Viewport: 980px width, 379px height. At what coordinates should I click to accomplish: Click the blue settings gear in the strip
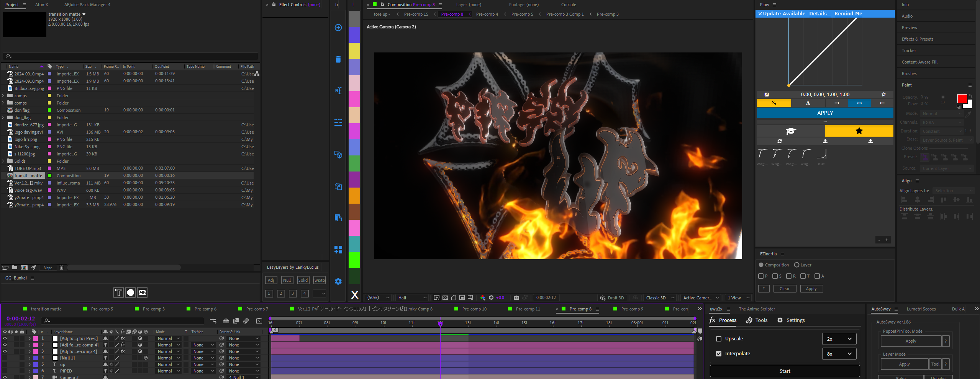[338, 281]
